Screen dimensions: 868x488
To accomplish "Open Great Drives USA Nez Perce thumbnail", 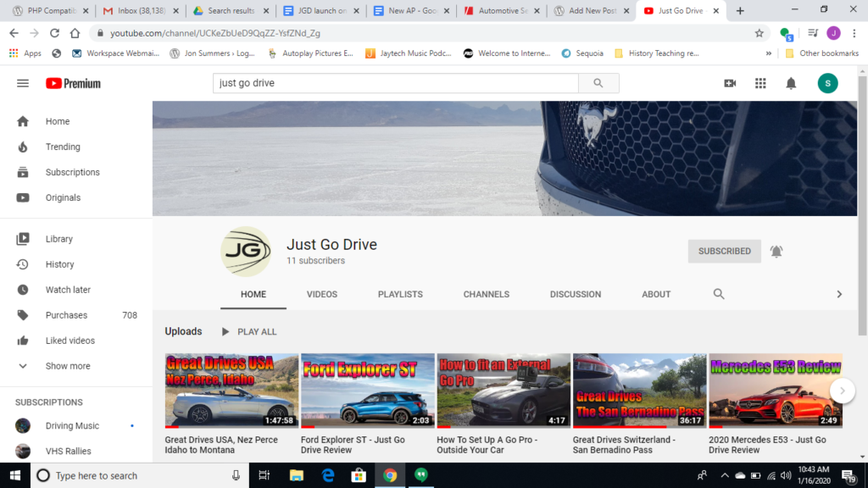I will 231,391.
